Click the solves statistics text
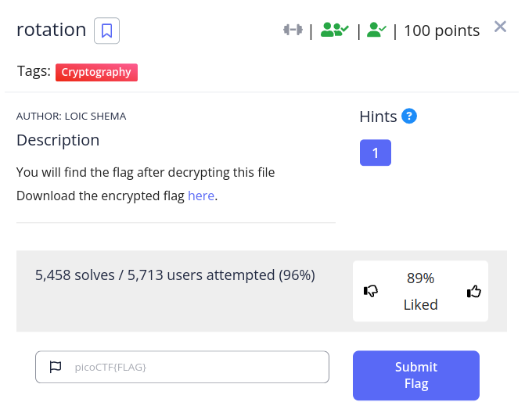Screen dimensions: 525x420 [x=175, y=275]
